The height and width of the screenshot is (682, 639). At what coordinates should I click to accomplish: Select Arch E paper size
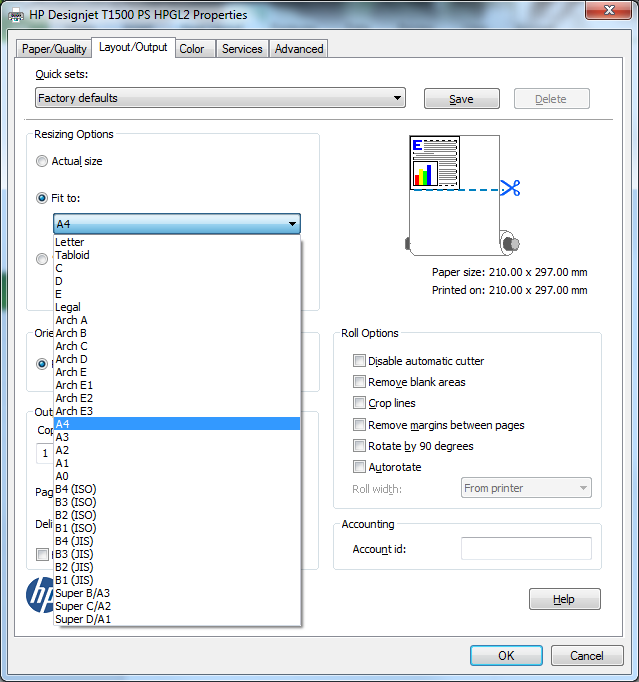point(177,372)
